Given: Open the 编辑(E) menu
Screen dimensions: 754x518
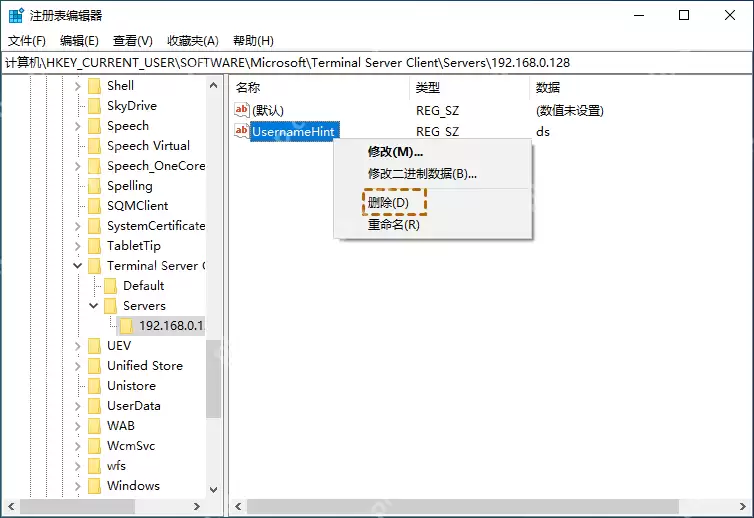Looking at the screenshot, I should (79, 41).
